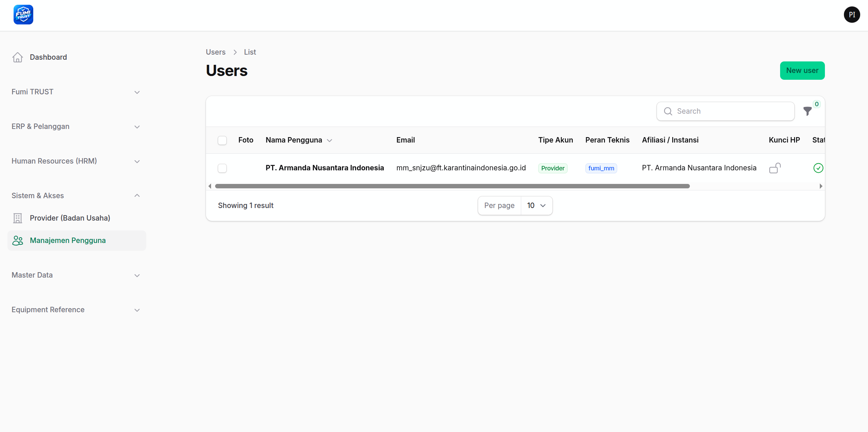The height and width of the screenshot is (432, 868).
Task: Click the Provider account type badge
Action: [553, 168]
